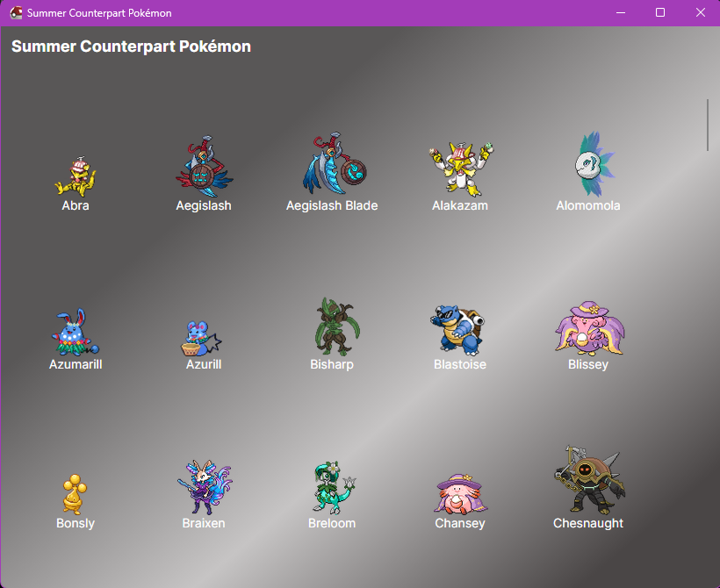Click the "Braixen" name label

click(x=204, y=523)
